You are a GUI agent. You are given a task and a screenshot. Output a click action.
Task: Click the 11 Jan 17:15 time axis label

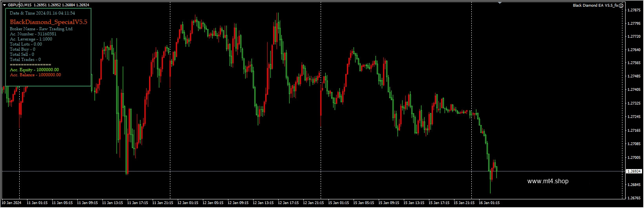point(138,203)
